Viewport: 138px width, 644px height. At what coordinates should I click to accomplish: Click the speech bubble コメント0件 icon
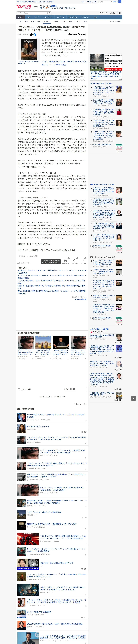[19, 389]
